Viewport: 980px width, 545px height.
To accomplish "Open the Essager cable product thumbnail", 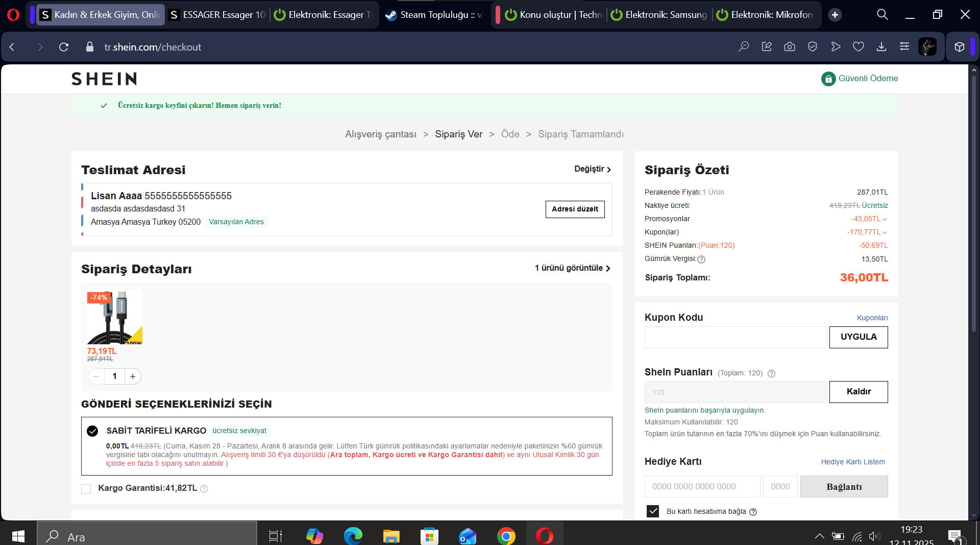I will click(115, 317).
